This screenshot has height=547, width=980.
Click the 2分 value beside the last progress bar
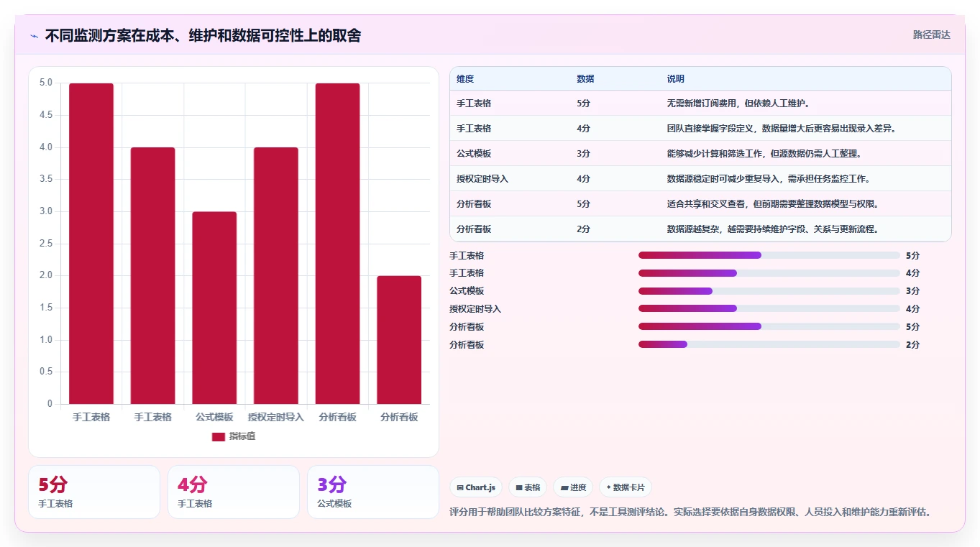click(x=912, y=345)
